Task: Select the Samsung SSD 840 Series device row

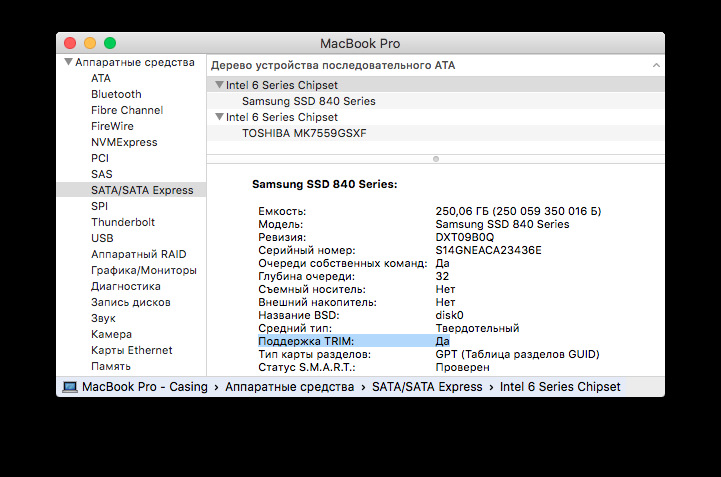Action: click(435, 101)
